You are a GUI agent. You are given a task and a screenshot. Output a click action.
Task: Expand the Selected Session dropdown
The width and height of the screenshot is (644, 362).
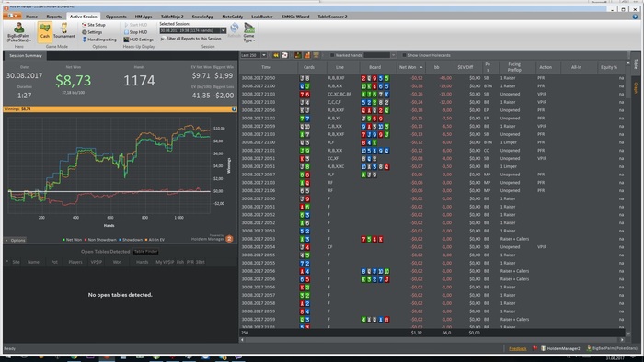coord(224,30)
